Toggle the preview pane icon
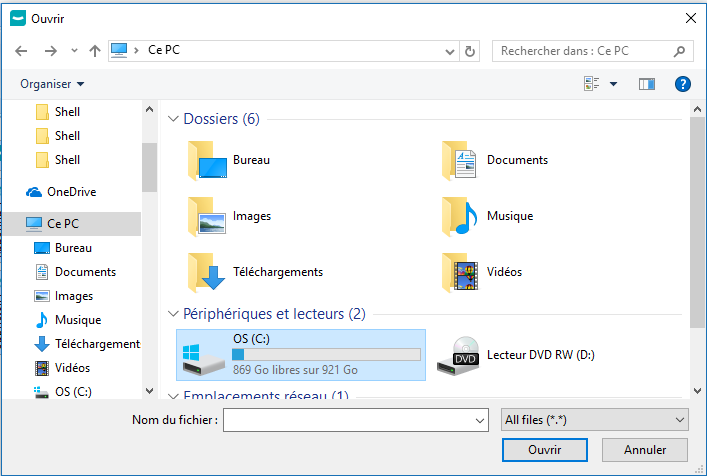The height and width of the screenshot is (476, 707). [x=646, y=84]
